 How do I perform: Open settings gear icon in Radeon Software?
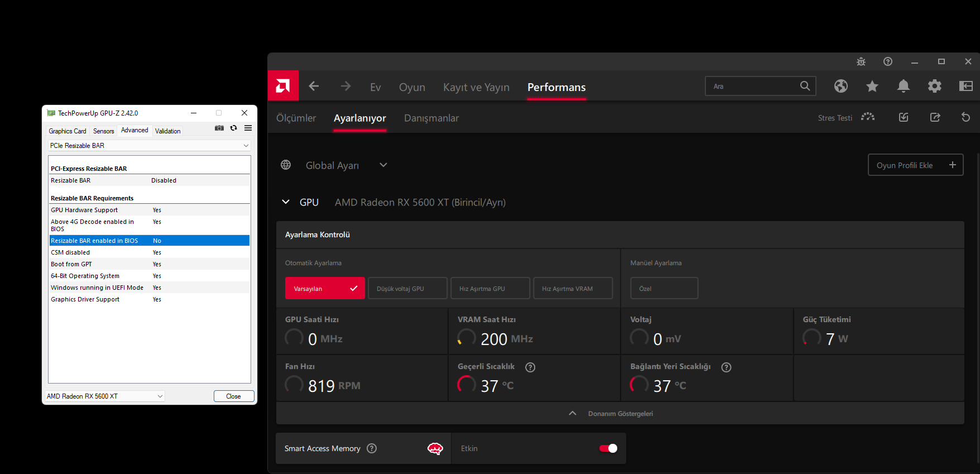tap(935, 86)
